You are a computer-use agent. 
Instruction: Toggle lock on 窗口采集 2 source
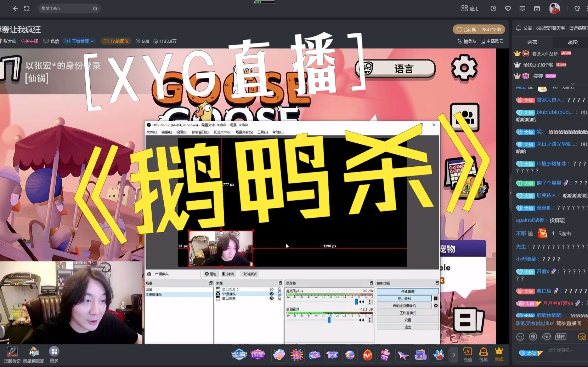pos(279,289)
